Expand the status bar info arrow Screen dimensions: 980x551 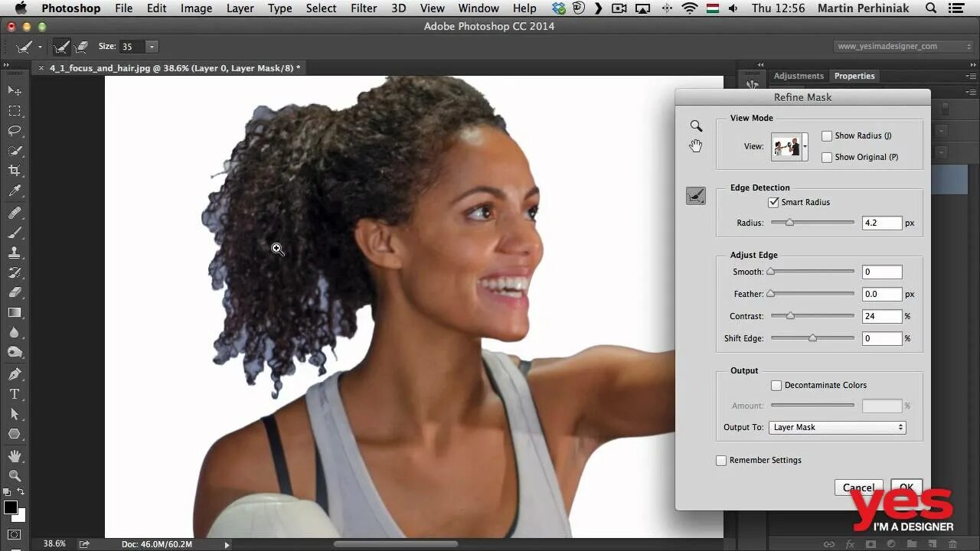[x=227, y=544]
